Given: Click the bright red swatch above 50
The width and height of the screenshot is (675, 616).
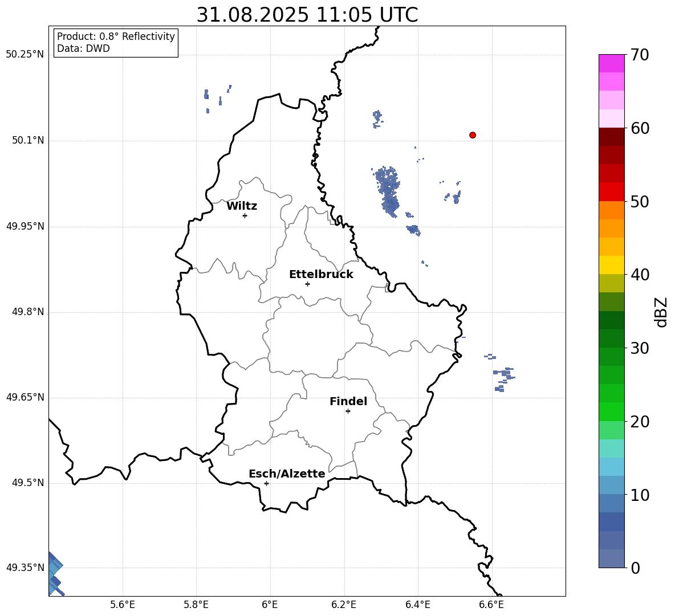Looking at the screenshot, I should pyautogui.click(x=611, y=192).
